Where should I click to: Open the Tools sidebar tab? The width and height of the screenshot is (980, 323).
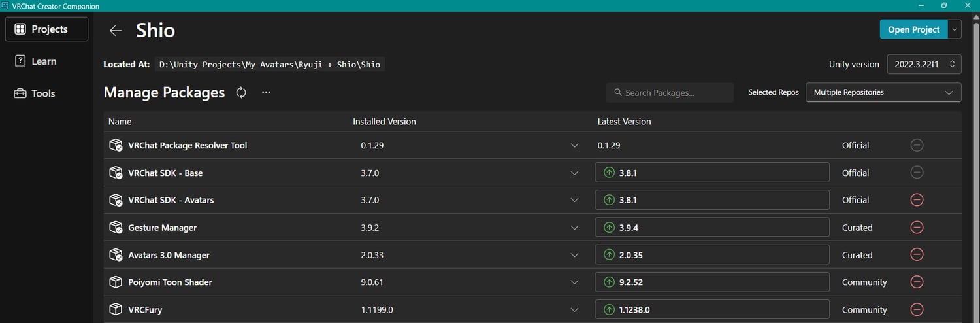tap(43, 93)
